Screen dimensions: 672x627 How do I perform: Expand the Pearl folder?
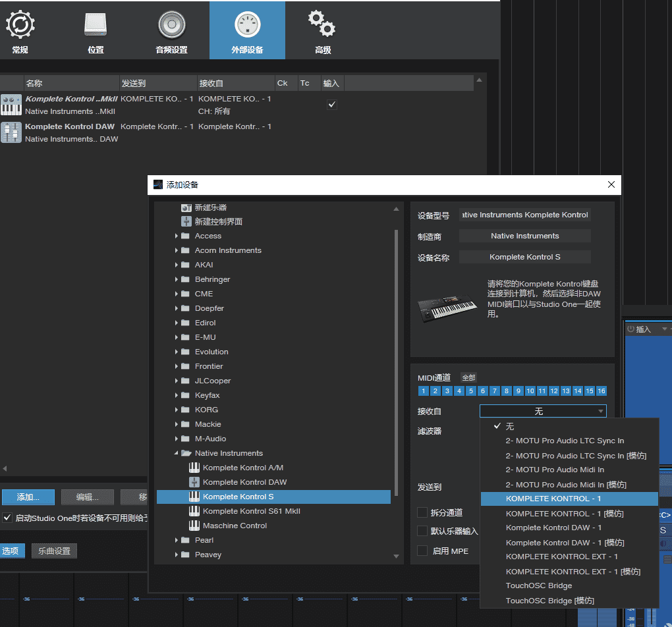(x=176, y=540)
